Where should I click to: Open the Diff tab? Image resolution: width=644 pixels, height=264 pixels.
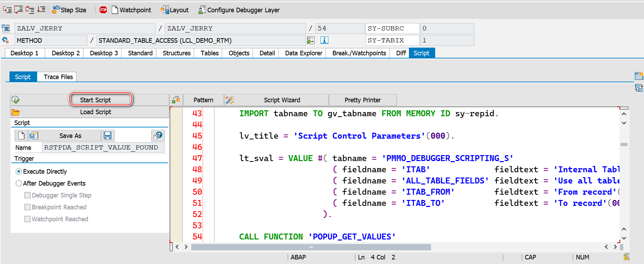[401, 53]
